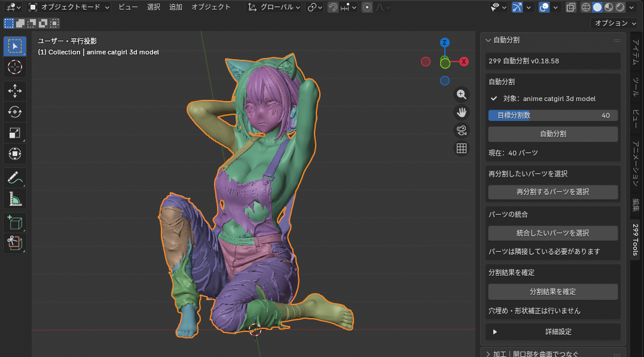
Task: Open the グローバル orientation dropdown
Action: 274,7
